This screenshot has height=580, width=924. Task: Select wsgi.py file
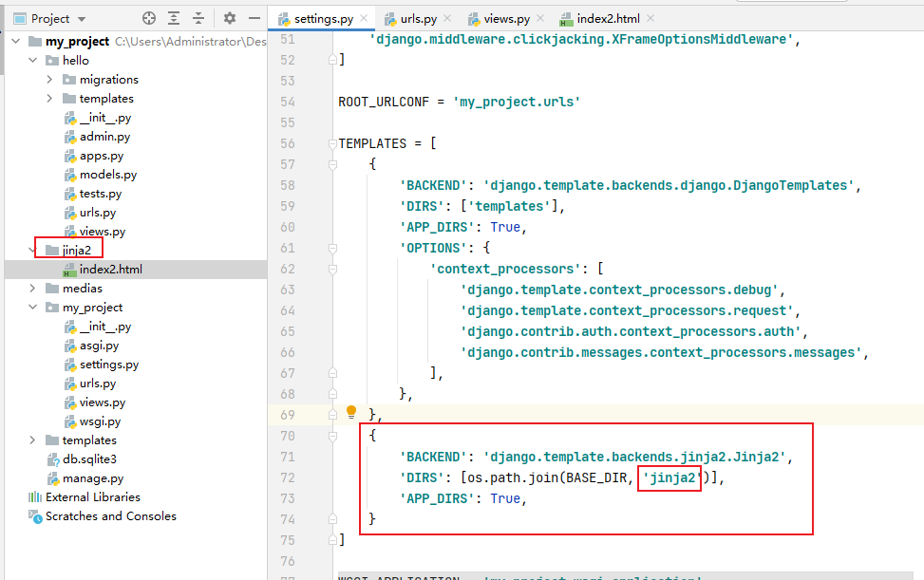pos(100,421)
